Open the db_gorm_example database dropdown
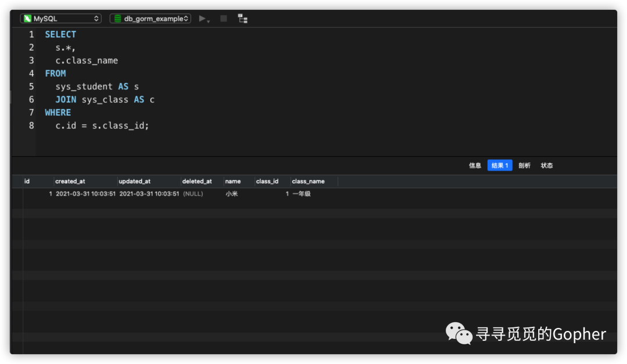The height and width of the screenshot is (364, 627). (x=150, y=19)
